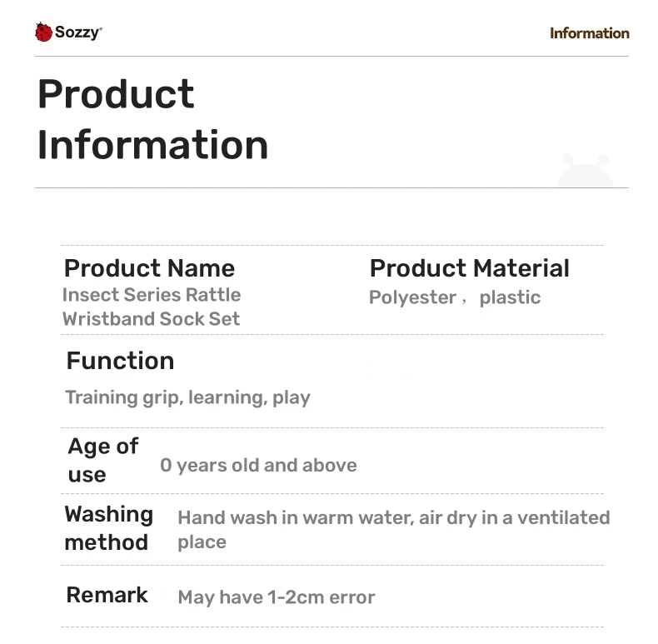Viewport: 658px width, 644px height.
Task: Click Training grip, learning, play text
Action: pos(187,397)
